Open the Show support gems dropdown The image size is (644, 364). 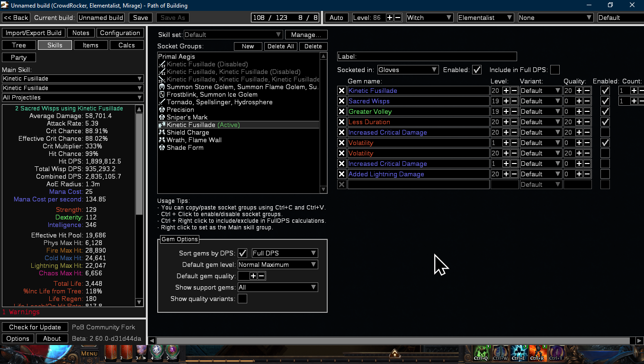pyautogui.click(x=277, y=287)
